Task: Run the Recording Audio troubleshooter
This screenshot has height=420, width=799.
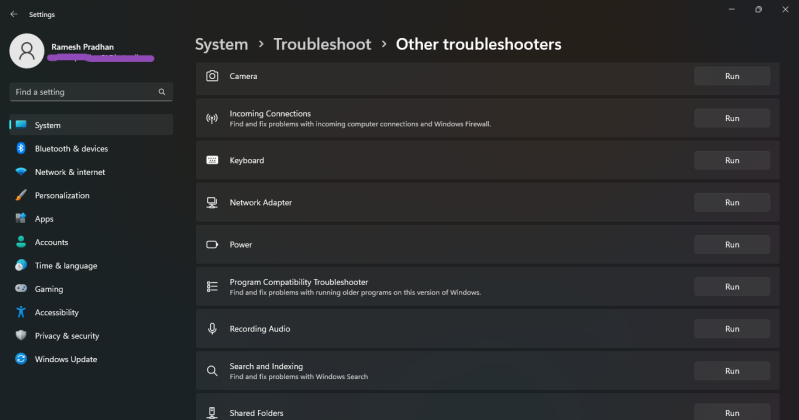Action: click(732, 329)
